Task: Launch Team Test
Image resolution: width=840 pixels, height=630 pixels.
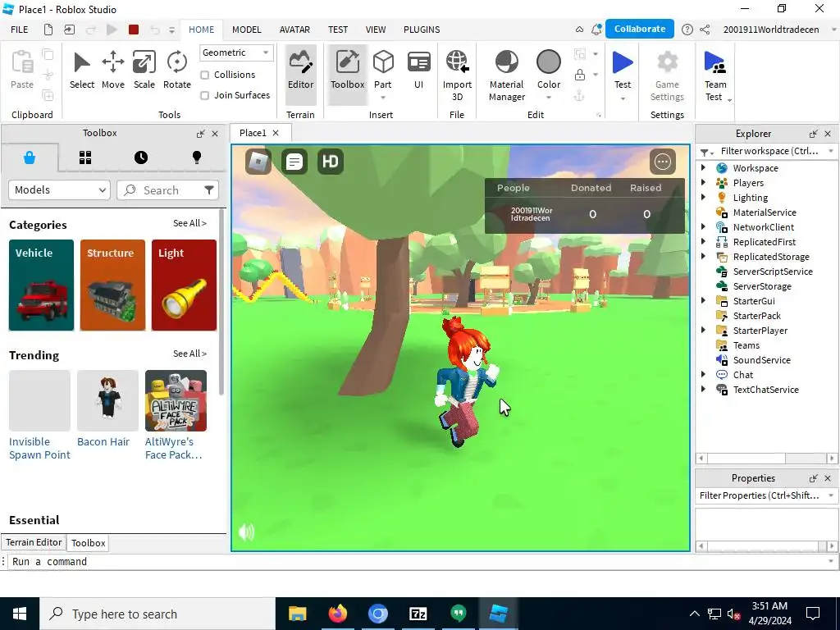Action: (714, 75)
